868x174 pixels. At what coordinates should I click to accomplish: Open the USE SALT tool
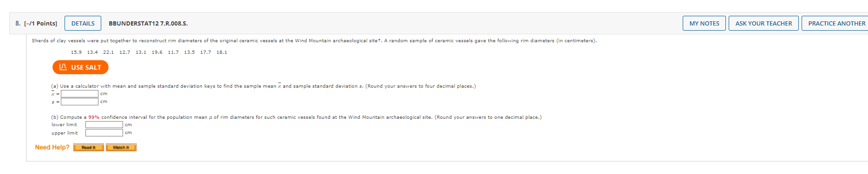pos(80,67)
